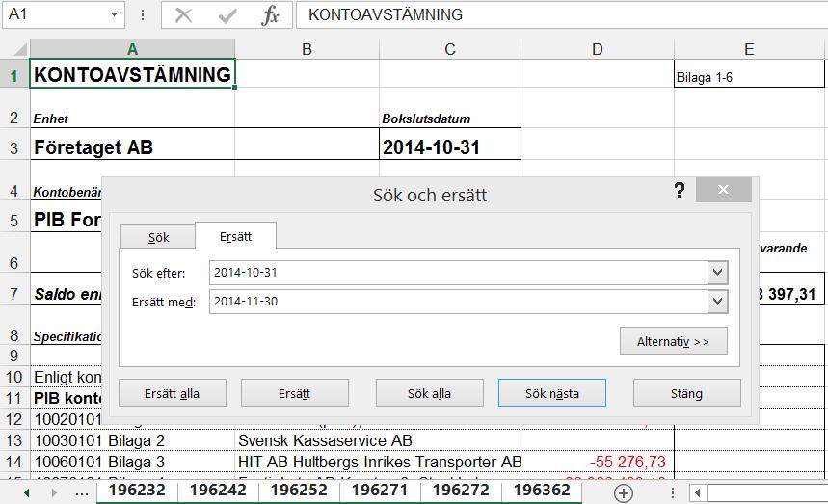This screenshot has width=828, height=504.
Task: Expand options with Alternativ >> button
Action: (x=673, y=341)
